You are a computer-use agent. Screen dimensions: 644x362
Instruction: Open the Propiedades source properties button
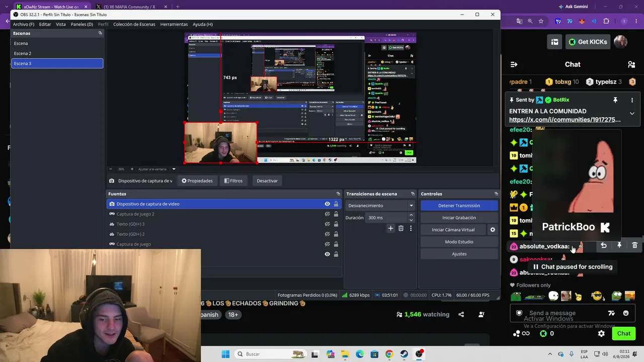click(x=197, y=180)
